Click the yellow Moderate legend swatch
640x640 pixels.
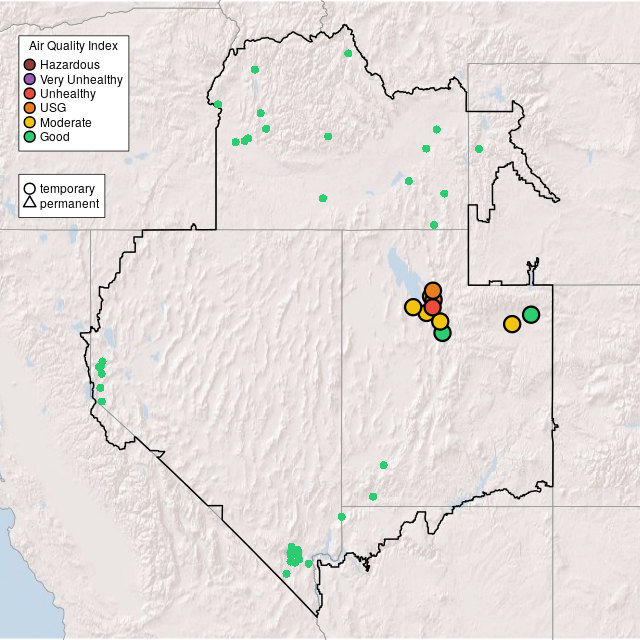pyautogui.click(x=30, y=122)
